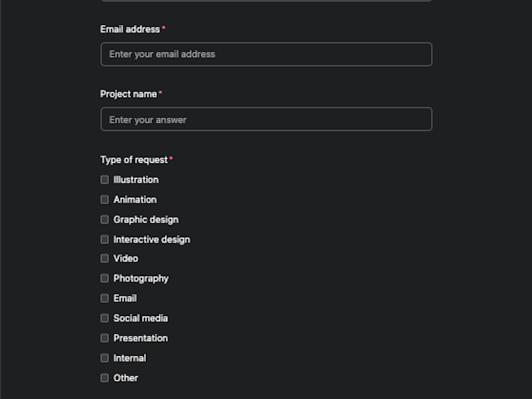532x399 pixels.
Task: Check the Email request checkbox
Action: click(104, 298)
